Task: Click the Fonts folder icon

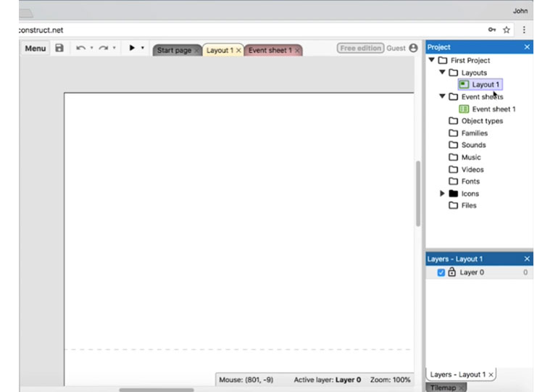Action: click(x=453, y=181)
